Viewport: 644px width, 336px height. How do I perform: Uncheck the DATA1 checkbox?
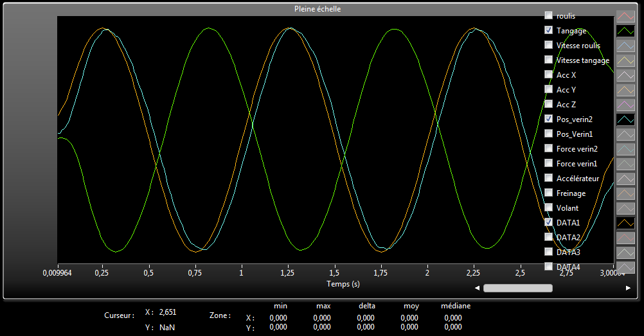[x=548, y=222]
